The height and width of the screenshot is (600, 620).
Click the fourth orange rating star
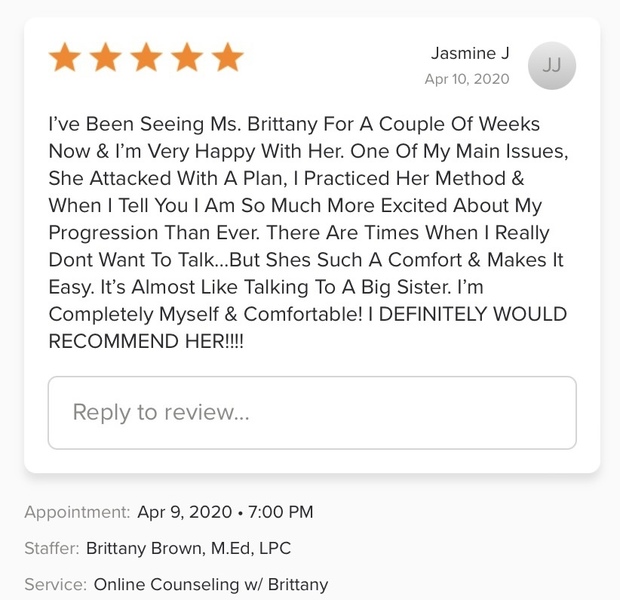pyautogui.click(x=187, y=58)
